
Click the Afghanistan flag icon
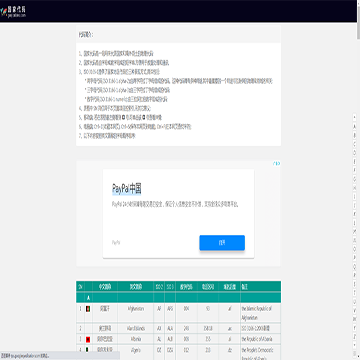[x=88, y=309]
